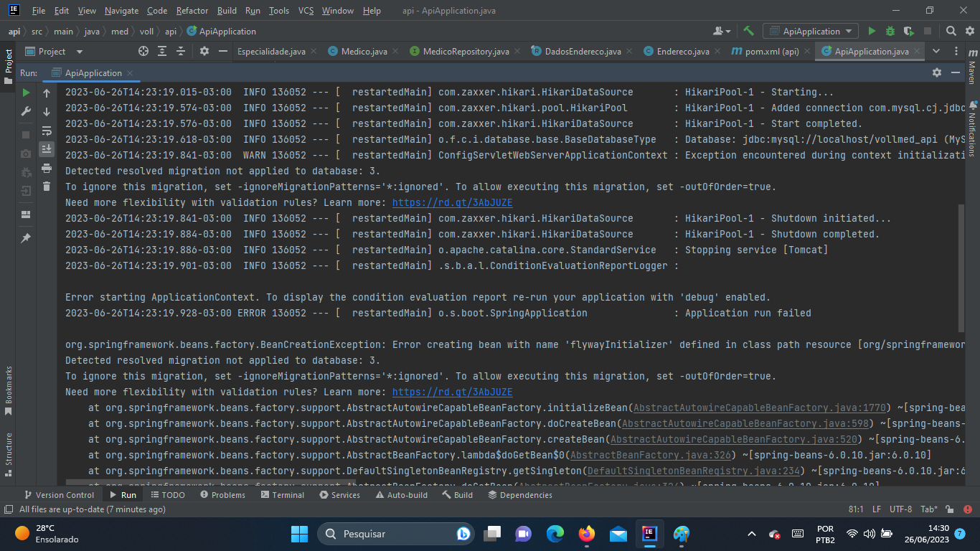Screen dimensions: 980x551
Task: Open Terminal tool window
Action: click(x=282, y=495)
